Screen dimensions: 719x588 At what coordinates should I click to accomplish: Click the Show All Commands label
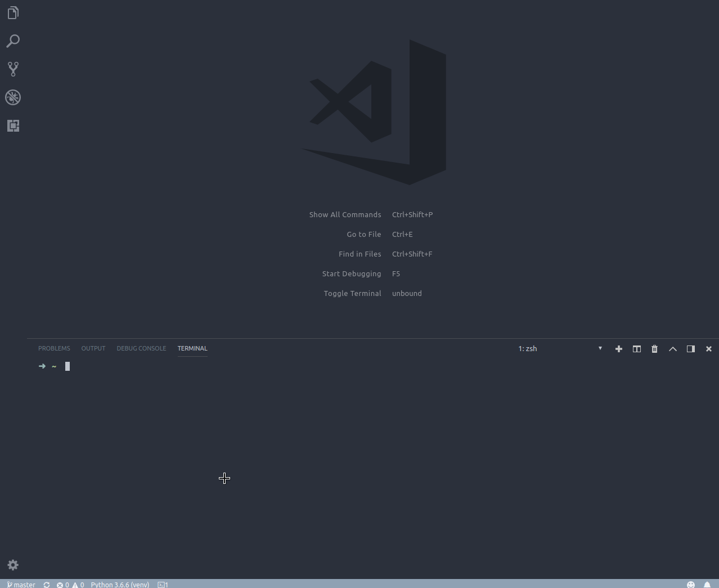point(345,214)
